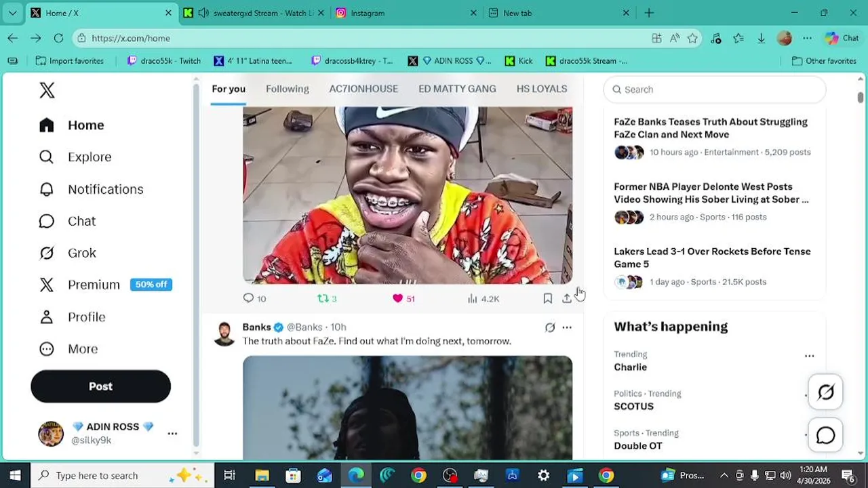Open three-dot menu on Banks post
The width and height of the screenshot is (868, 488).
pos(567,327)
